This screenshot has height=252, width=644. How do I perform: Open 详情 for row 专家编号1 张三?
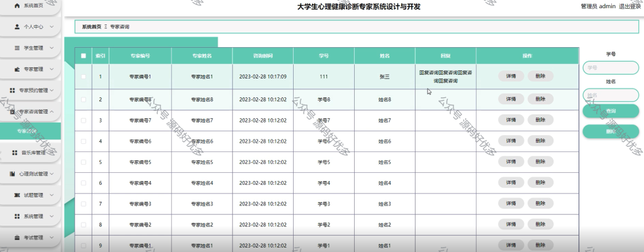(x=511, y=76)
